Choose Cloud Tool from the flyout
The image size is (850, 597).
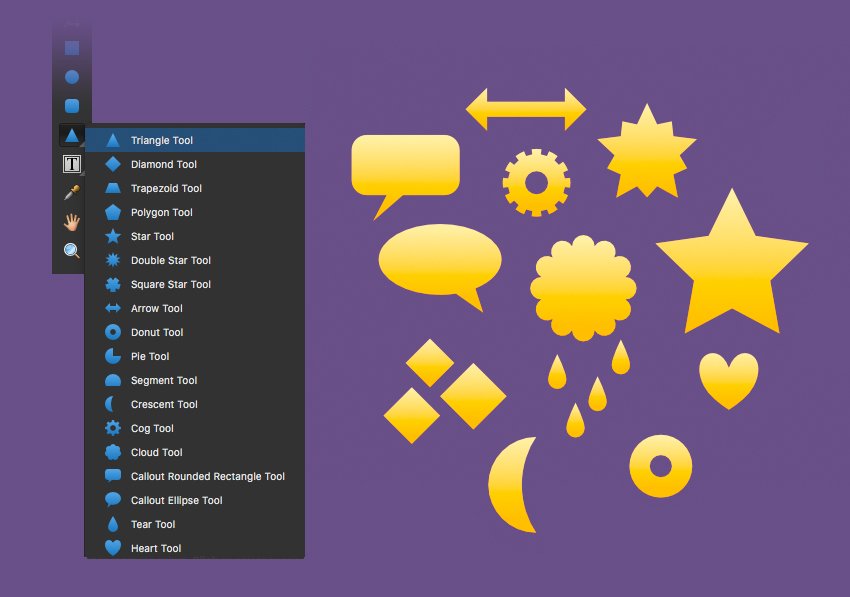click(x=195, y=452)
